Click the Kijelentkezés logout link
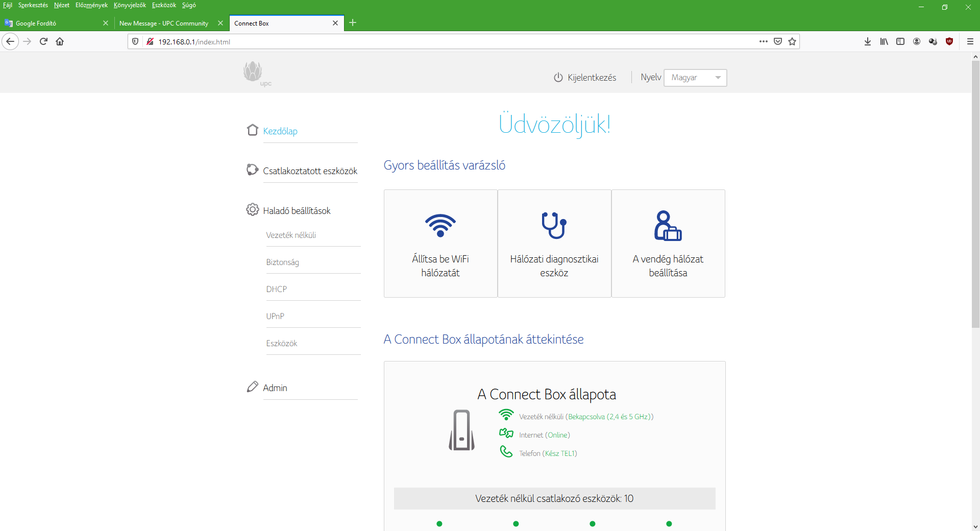 point(591,78)
